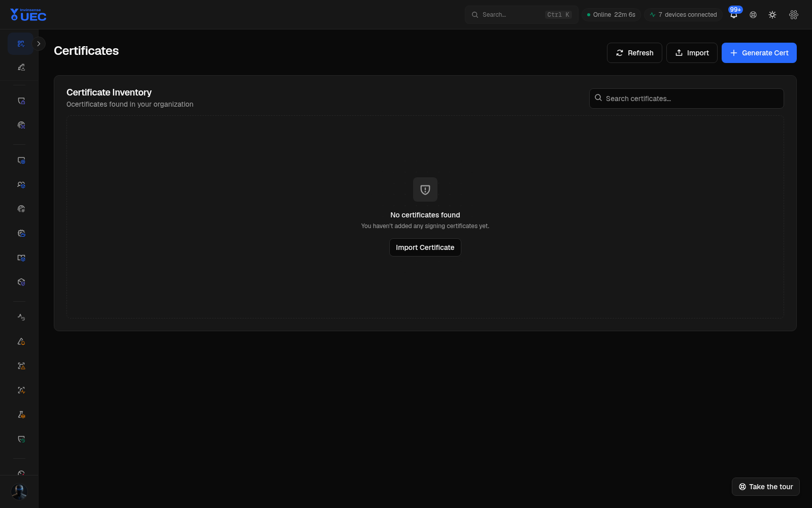Image resolution: width=812 pixels, height=508 pixels.
Task: Click the 7 devices connected badge
Action: coord(683,15)
